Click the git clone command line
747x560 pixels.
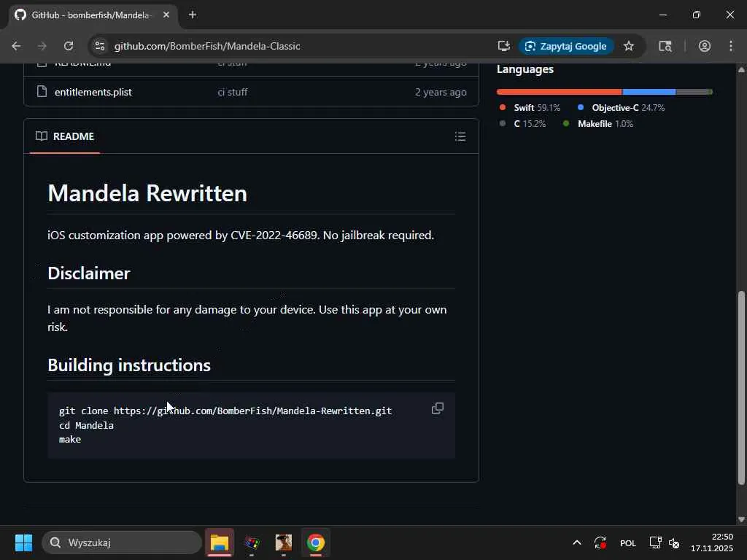click(x=225, y=411)
